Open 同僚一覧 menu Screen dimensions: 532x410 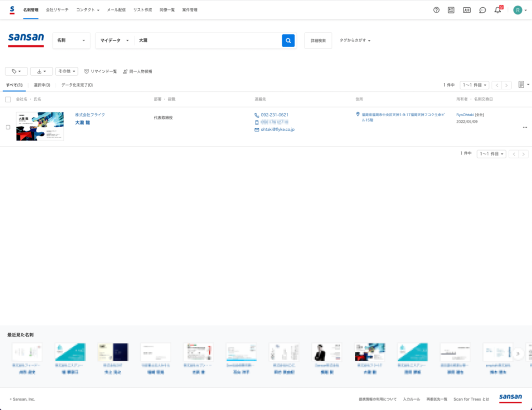pyautogui.click(x=167, y=10)
